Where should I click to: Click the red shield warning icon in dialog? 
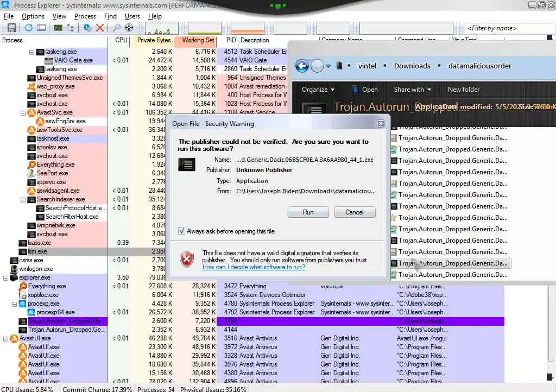pyautogui.click(x=187, y=259)
